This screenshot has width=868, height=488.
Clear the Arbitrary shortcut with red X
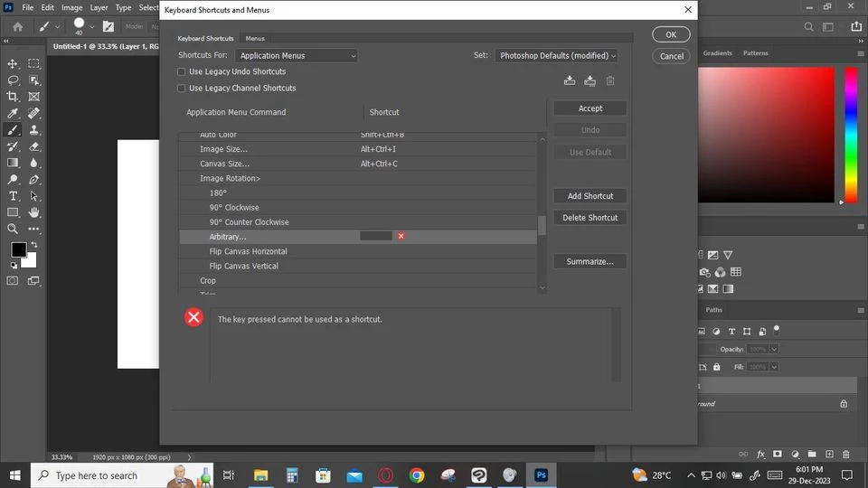coord(401,236)
